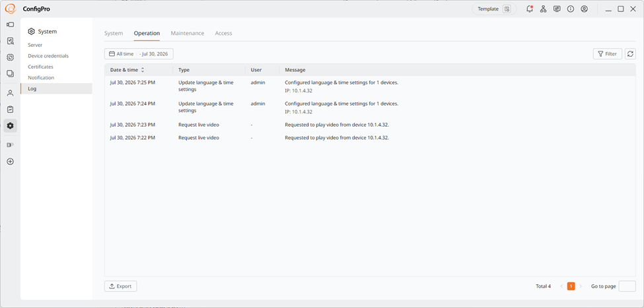644x308 pixels.
Task: Click the refresh log button
Action: [x=630, y=53]
